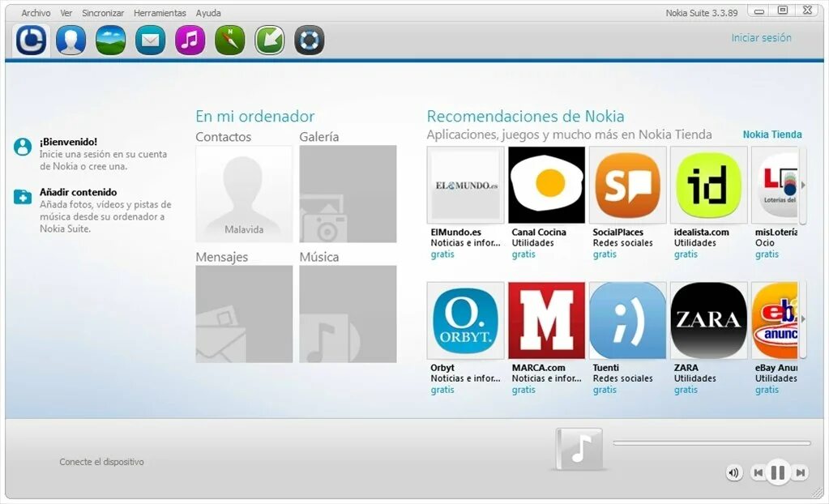Open the Messages envelope icon in toolbar
Image resolution: width=829 pixels, height=504 pixels.
(x=150, y=41)
